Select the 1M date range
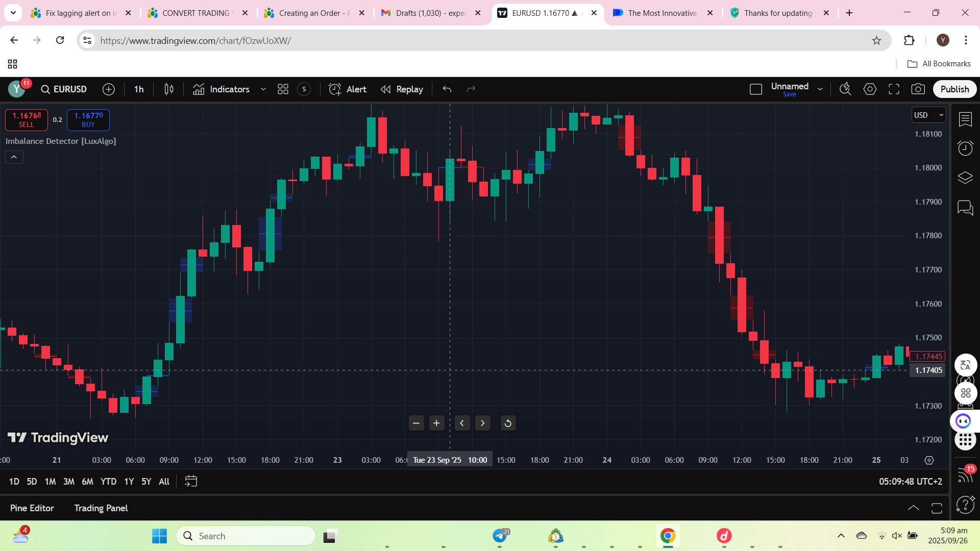The image size is (980, 551). pos(50,482)
